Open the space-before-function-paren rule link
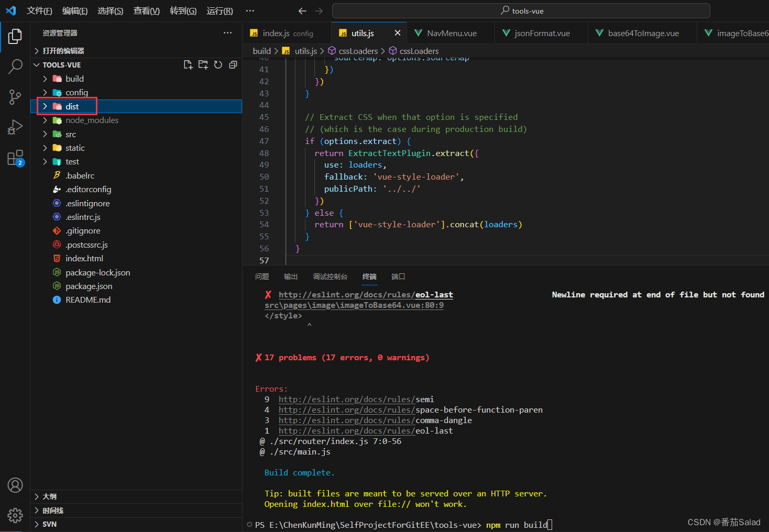 (x=411, y=410)
